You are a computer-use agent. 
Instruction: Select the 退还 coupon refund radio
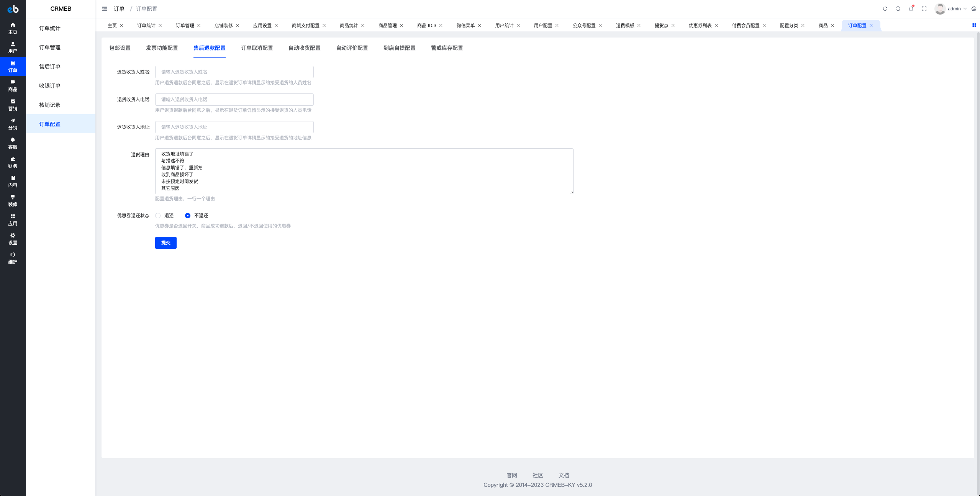(158, 216)
